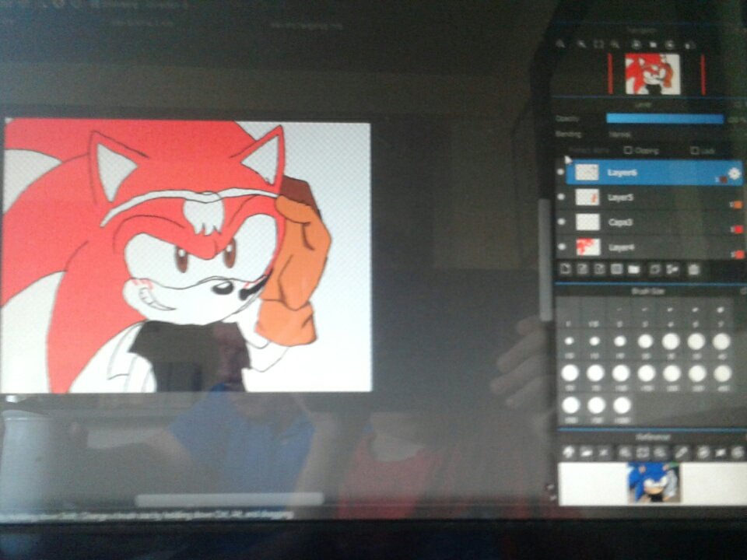
Task: Adjust the layer Opacity slider
Action: click(665, 119)
